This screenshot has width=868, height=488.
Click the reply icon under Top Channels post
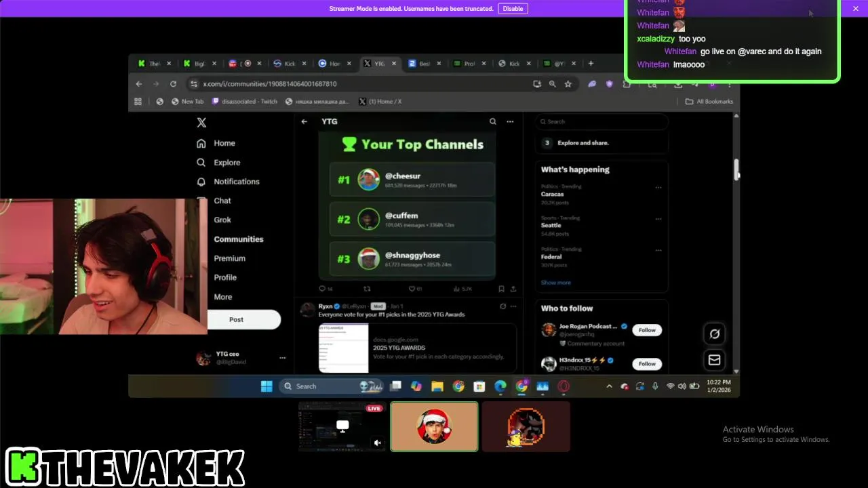(322, 289)
